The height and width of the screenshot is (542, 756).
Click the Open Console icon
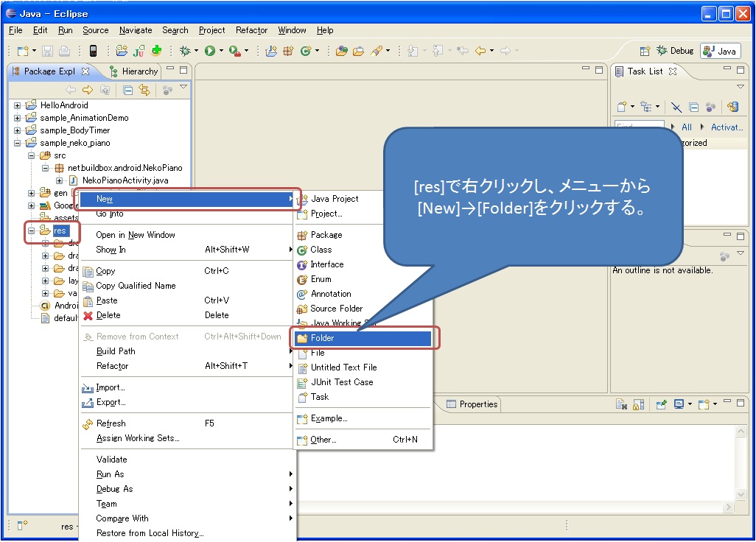[704, 404]
